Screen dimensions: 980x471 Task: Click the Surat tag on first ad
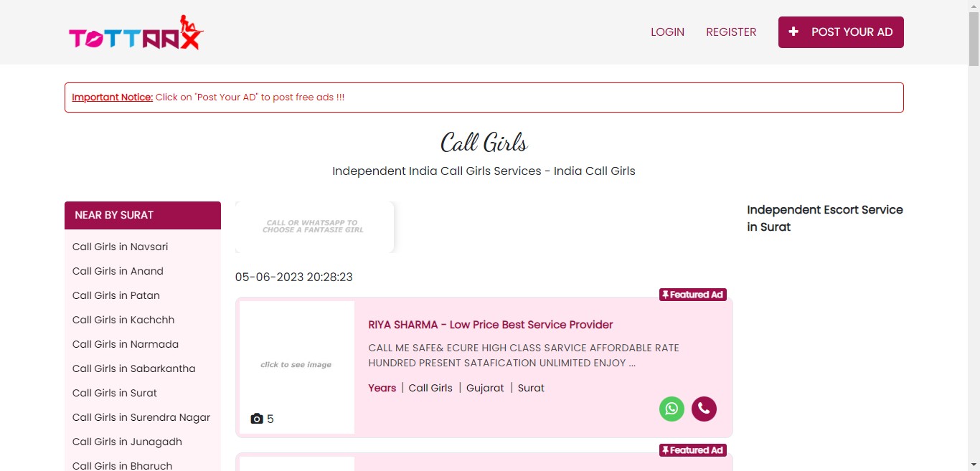(x=531, y=388)
